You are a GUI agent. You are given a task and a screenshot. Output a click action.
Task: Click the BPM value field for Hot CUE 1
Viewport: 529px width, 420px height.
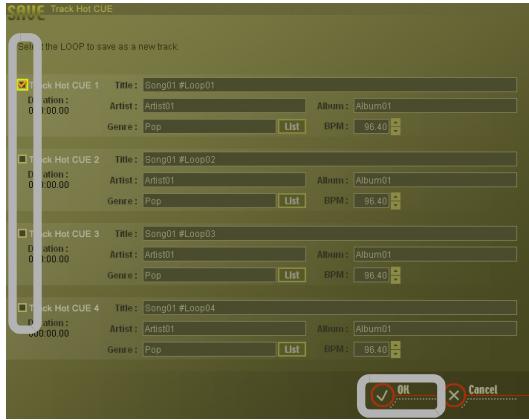[372, 127]
